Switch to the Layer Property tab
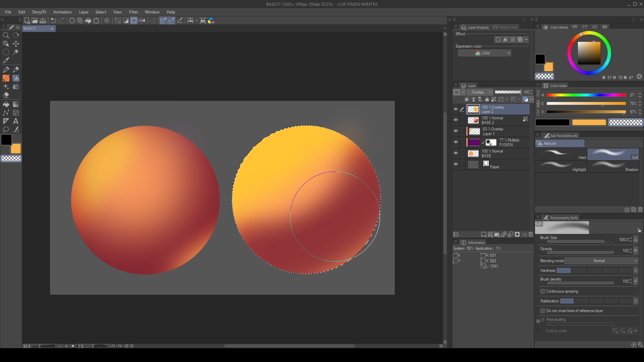Viewport: 644px width, 362px height. [475, 27]
